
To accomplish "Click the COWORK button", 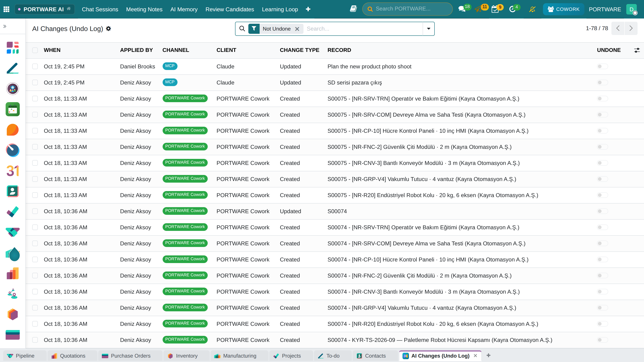I will point(563,9).
